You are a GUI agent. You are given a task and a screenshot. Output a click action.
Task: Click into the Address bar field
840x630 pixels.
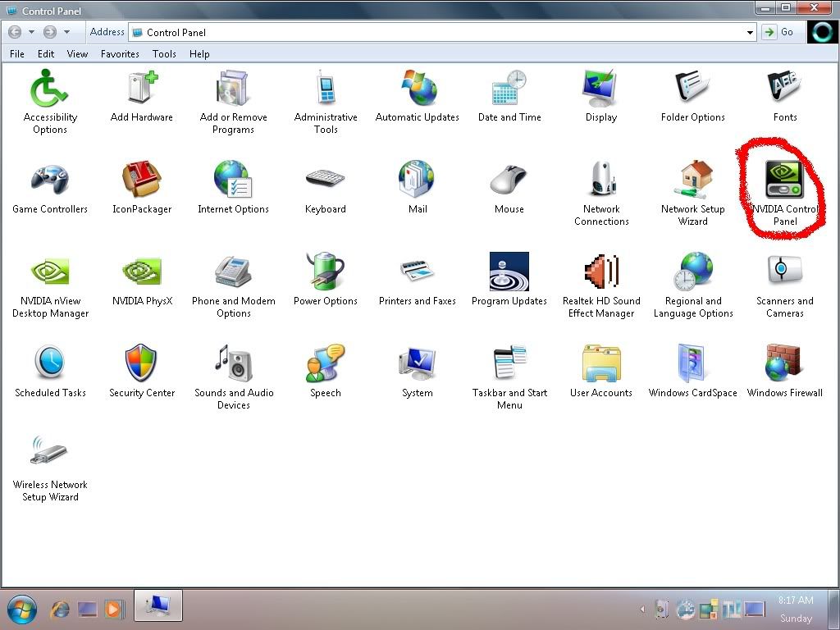click(x=442, y=33)
